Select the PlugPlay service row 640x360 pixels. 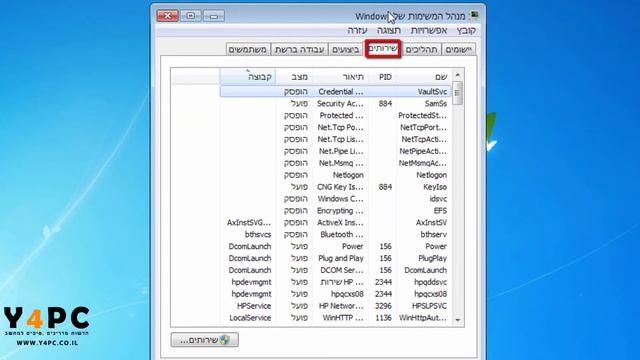click(336, 258)
